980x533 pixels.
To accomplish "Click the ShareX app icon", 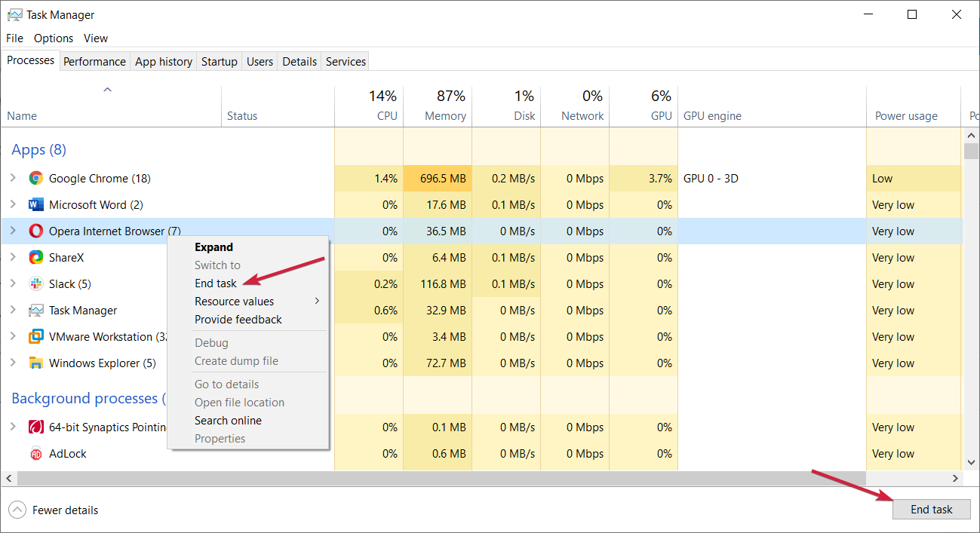I will 35,258.
